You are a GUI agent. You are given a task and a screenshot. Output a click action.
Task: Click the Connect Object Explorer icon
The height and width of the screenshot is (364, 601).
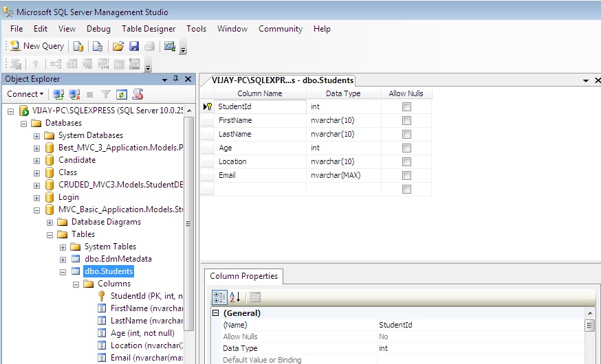click(x=58, y=94)
